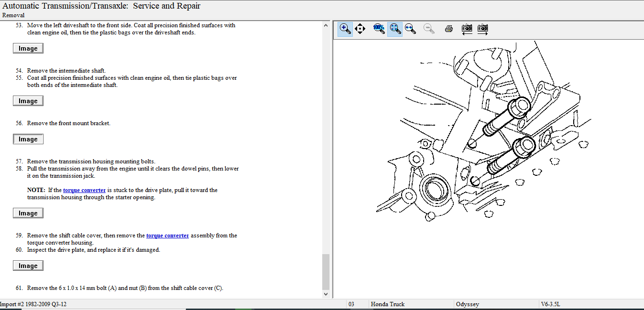Click the zoom out magnifier icon

[429, 29]
